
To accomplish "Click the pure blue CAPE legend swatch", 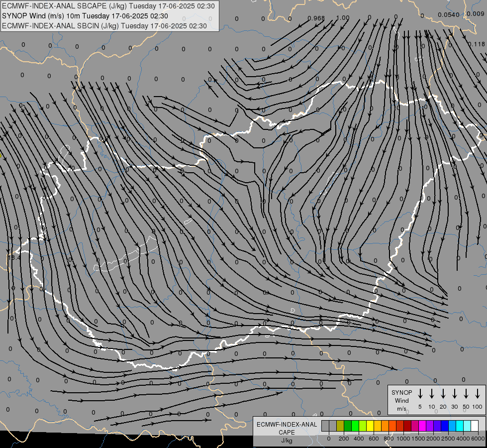I will coord(445,426).
